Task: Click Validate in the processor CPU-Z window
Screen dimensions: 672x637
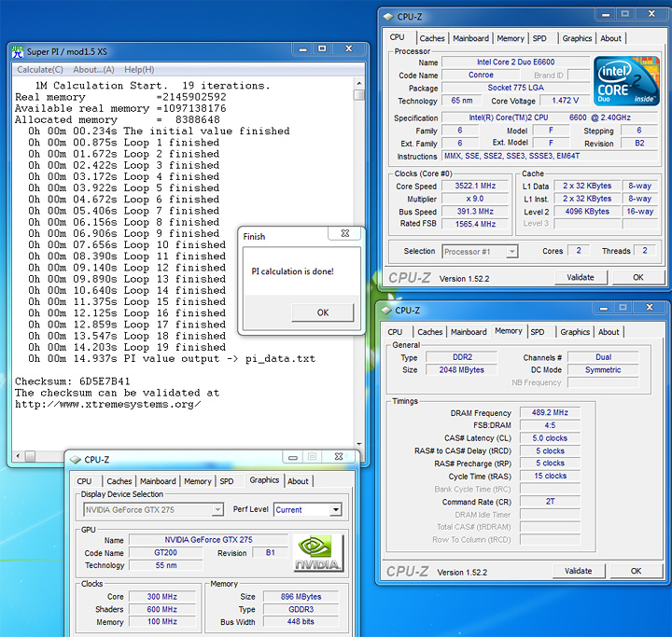Action: (x=580, y=277)
